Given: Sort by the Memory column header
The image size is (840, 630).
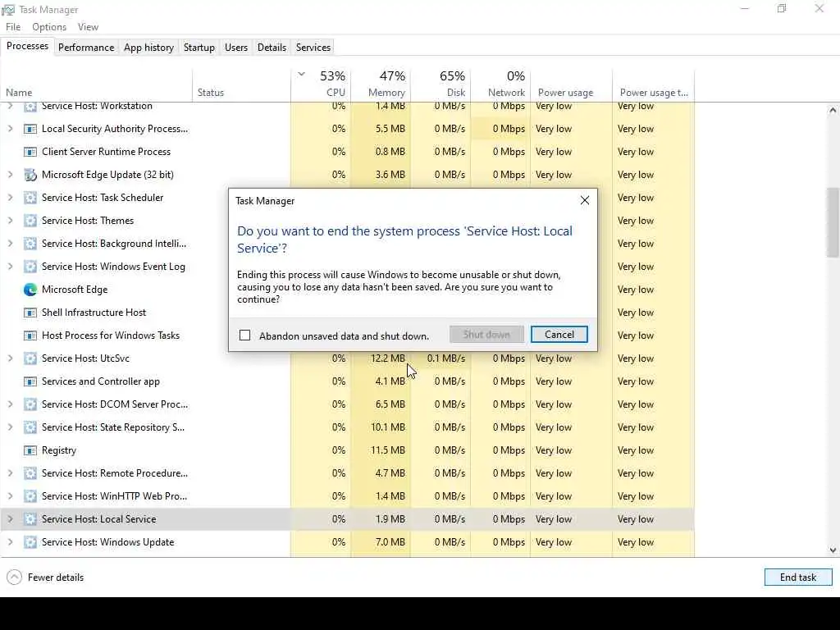Looking at the screenshot, I should coord(381,84).
